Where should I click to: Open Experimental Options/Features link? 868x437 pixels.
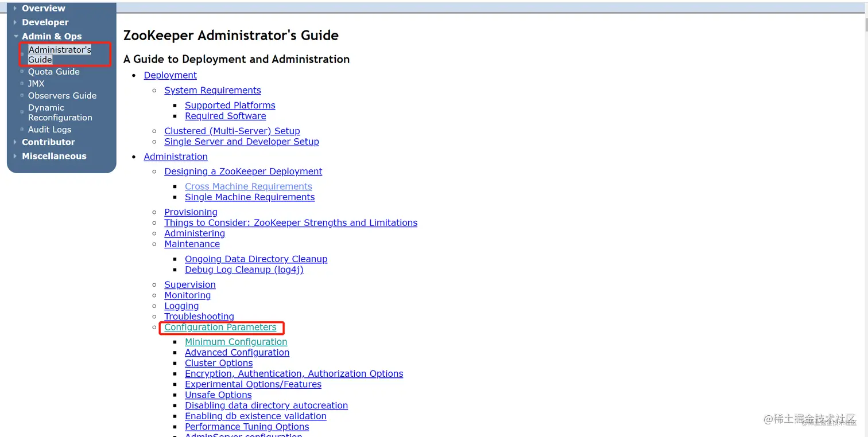[x=253, y=384]
